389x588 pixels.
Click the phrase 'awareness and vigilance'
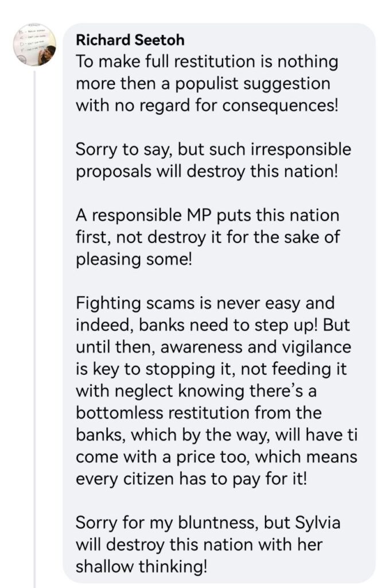coord(255,347)
